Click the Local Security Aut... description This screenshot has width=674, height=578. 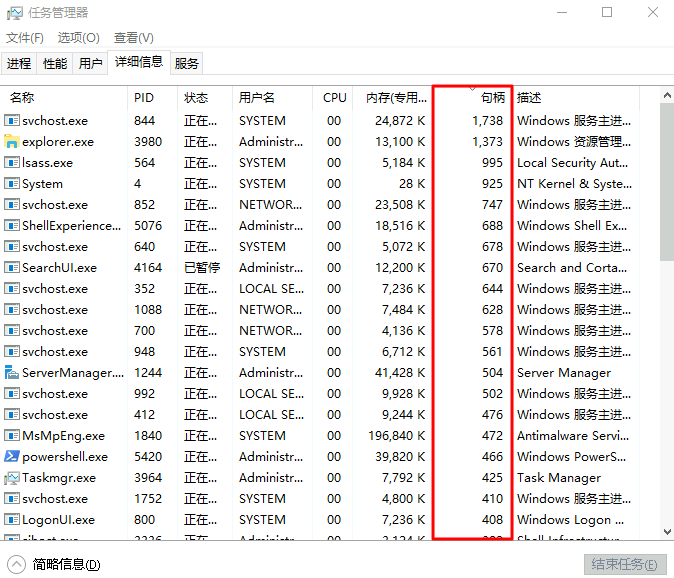(x=573, y=163)
